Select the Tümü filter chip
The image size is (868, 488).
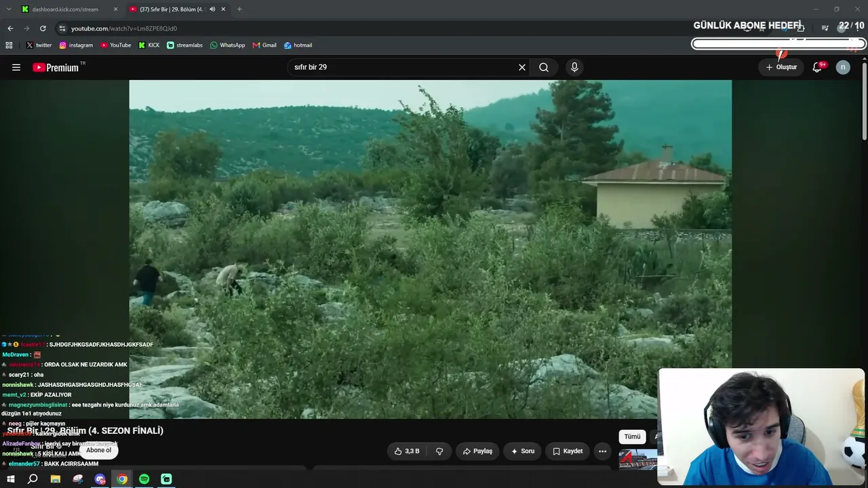pos(632,436)
